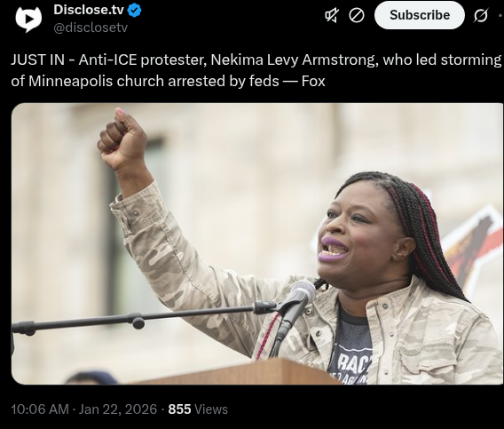The image size is (504, 429).
Task: Click the word Fox ending the post
Action: point(313,81)
